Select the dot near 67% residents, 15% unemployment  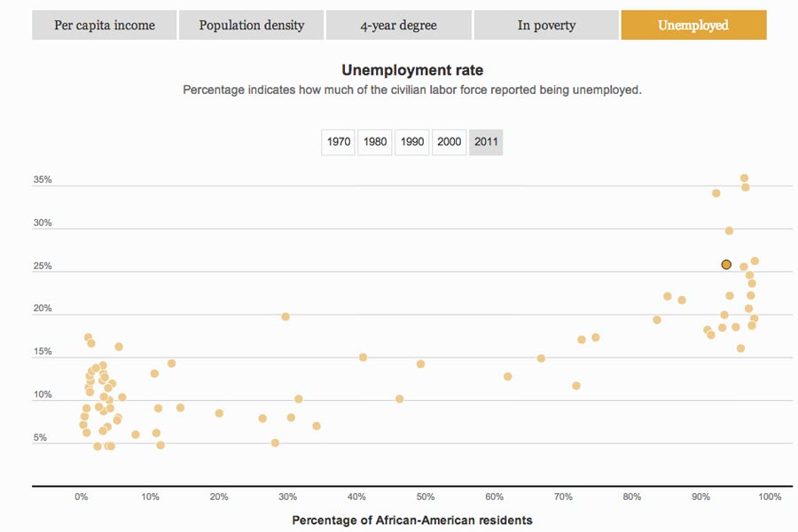click(541, 358)
